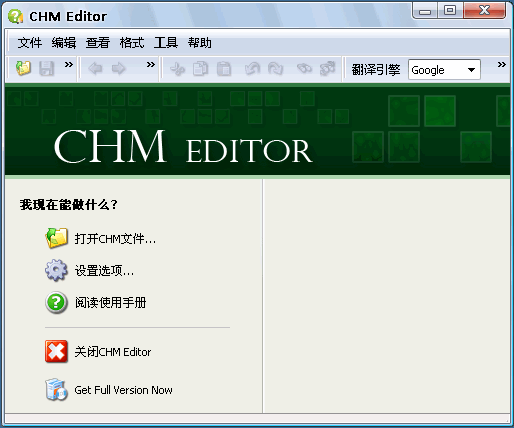Minimize the CHM Editor window
This screenshot has width=514, height=428.
(425, 11)
